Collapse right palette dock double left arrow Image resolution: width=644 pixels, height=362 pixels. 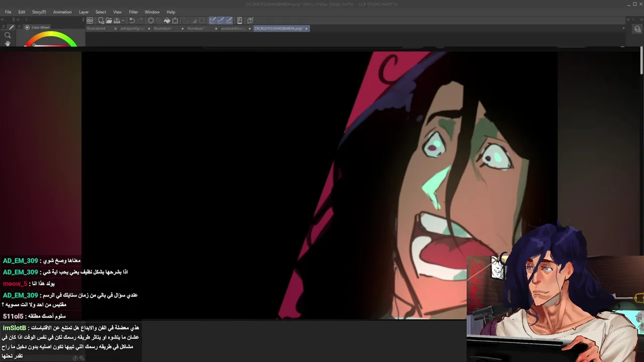628,20
